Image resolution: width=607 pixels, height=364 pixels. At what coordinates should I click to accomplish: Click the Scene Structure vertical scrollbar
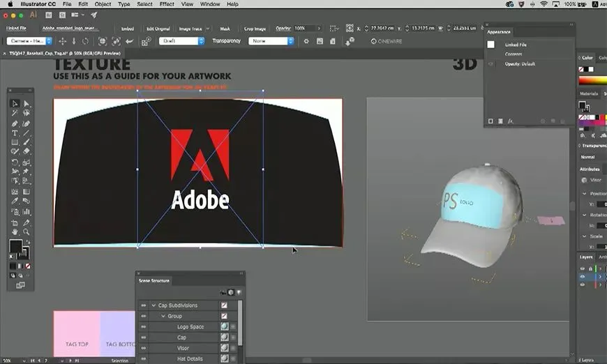point(241,323)
